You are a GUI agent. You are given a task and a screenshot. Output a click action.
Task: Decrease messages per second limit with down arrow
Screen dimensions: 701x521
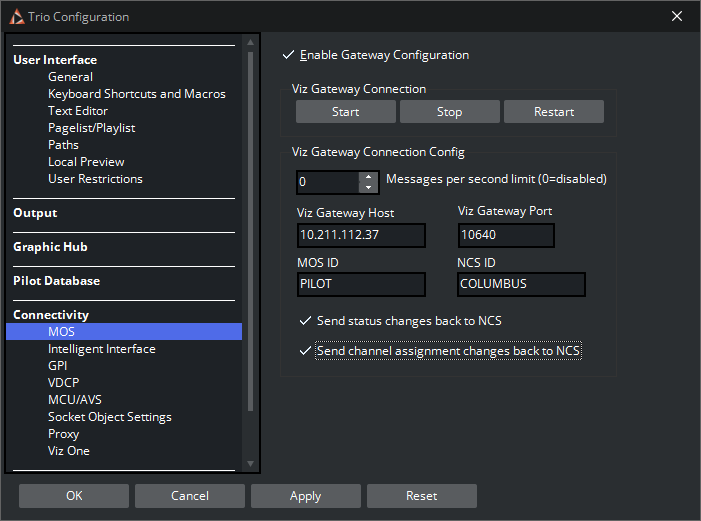(368, 188)
